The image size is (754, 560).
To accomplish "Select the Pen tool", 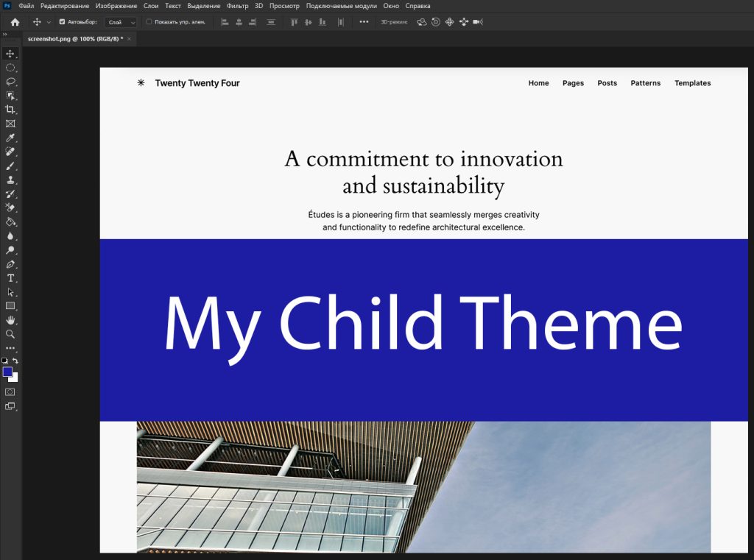I will coord(10,264).
